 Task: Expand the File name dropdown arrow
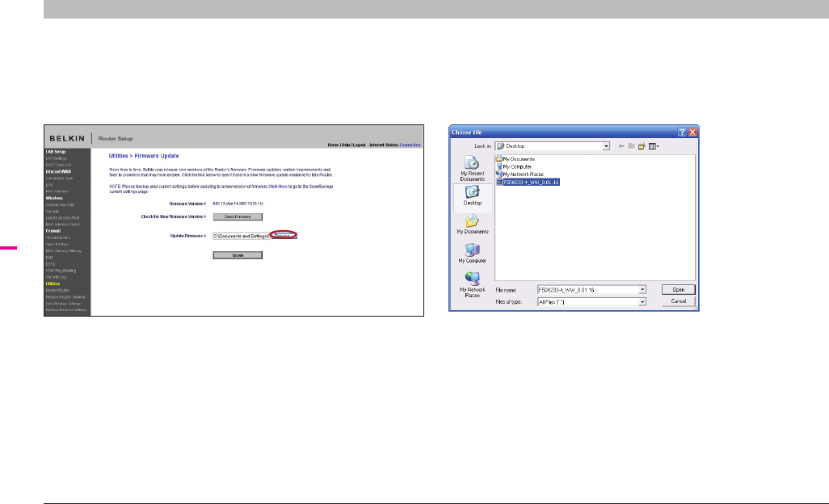click(642, 289)
